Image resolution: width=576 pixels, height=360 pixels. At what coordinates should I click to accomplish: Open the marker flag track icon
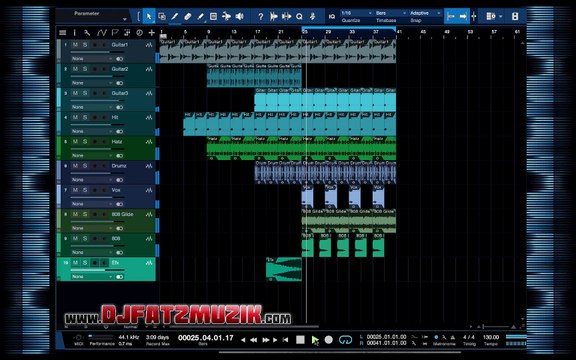[115, 33]
